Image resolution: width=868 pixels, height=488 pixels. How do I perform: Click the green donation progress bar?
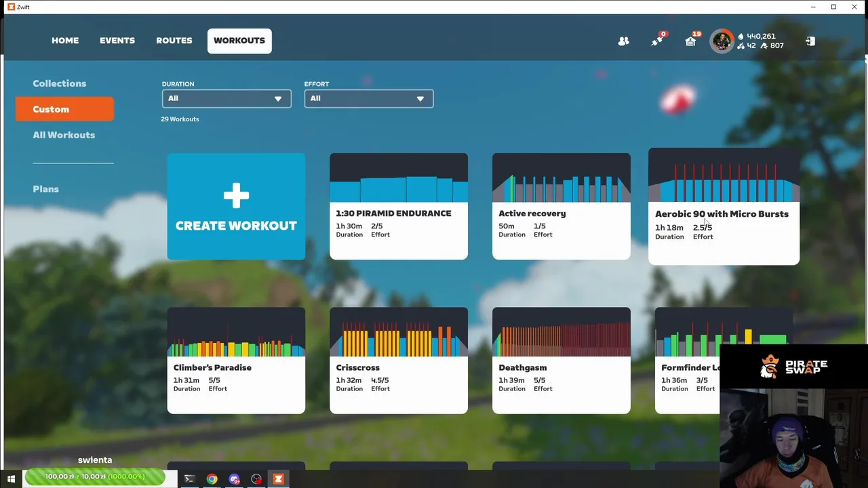pos(94,477)
